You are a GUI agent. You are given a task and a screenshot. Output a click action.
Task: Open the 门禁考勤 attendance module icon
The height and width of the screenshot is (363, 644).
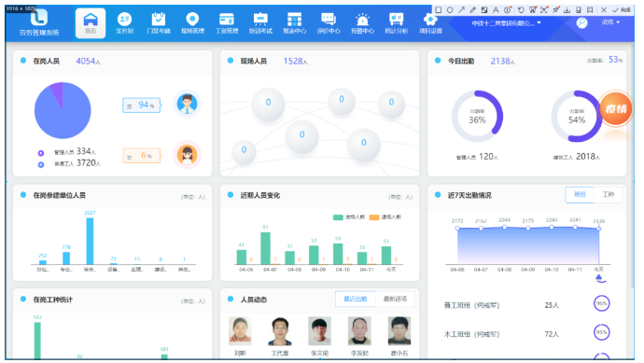(159, 23)
